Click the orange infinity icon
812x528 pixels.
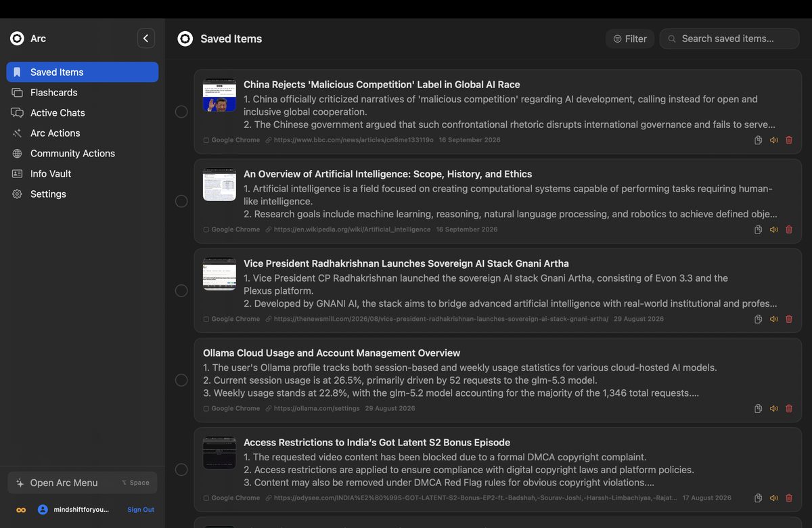coord(21,510)
